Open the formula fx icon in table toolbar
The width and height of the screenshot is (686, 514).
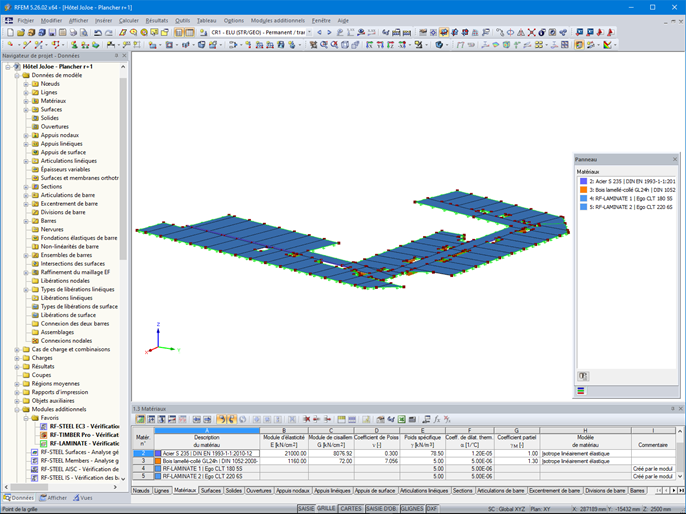(x=437, y=420)
